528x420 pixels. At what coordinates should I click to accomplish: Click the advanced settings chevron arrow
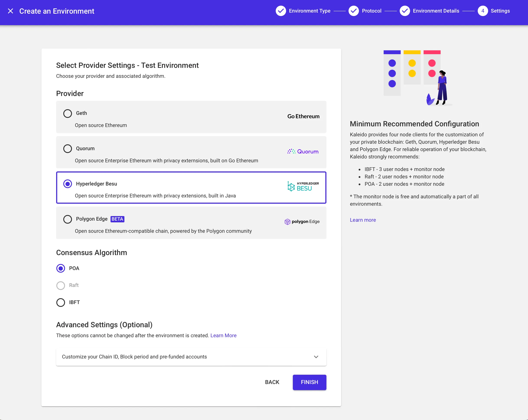[x=316, y=357]
